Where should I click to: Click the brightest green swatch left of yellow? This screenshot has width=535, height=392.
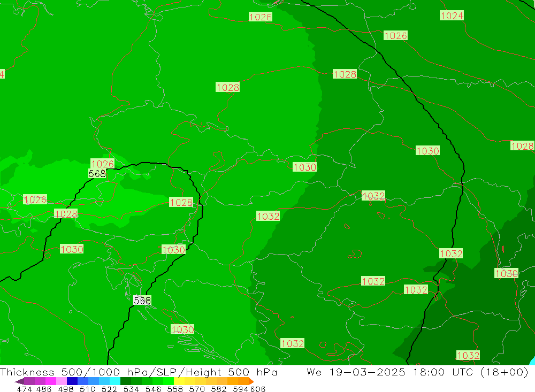[x=169, y=381]
